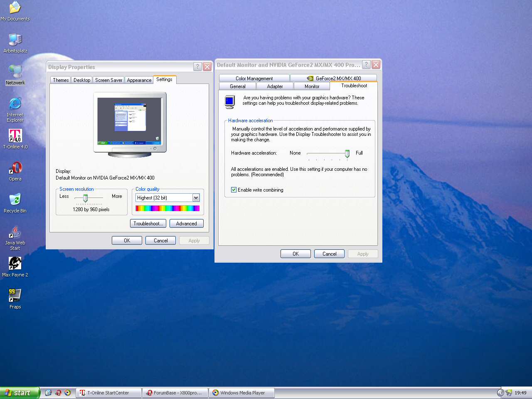The image size is (532, 399).
Task: Click the color quality spectrum bar
Action: pyautogui.click(x=167, y=208)
